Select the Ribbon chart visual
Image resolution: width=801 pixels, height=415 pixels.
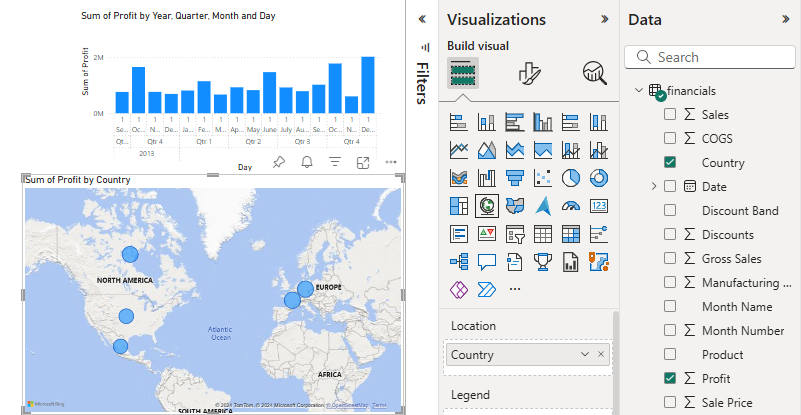(459, 178)
